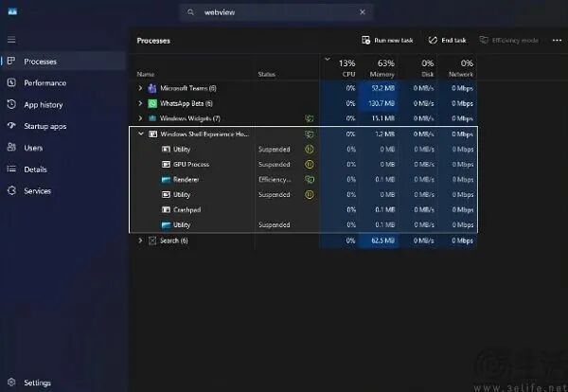The image size is (568, 392).
Task: Click the Settings gear in the sidebar
Action: [11, 383]
